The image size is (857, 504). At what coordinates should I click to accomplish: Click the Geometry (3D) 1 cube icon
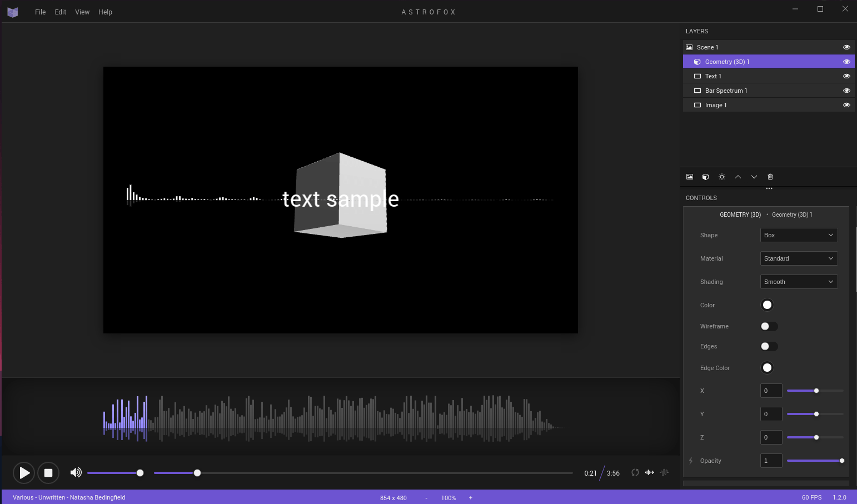697,62
